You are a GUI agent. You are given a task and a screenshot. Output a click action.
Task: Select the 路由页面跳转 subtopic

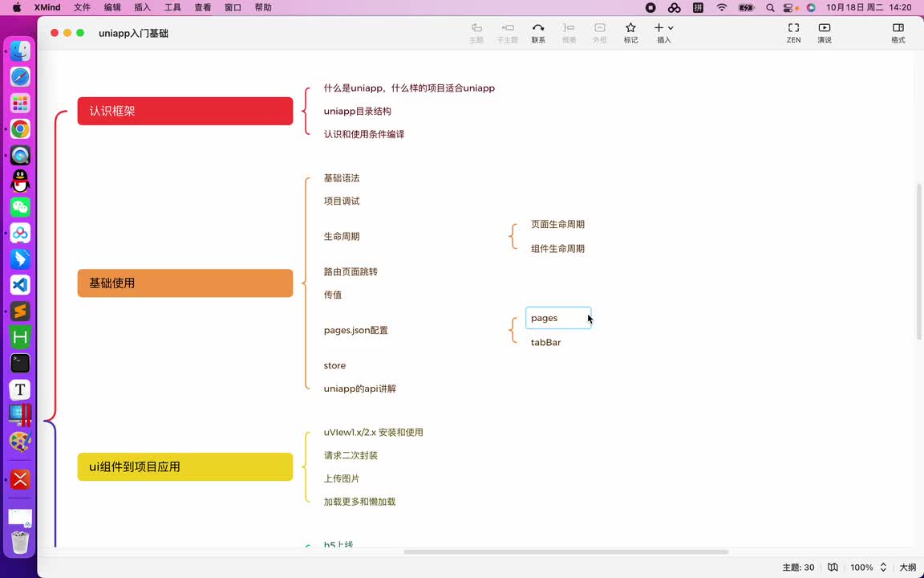[351, 272]
